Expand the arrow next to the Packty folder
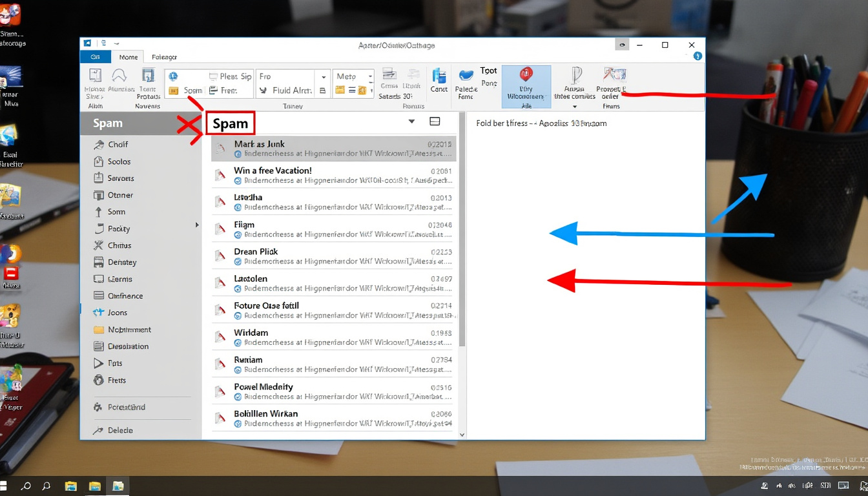The width and height of the screenshot is (868, 496). point(197,225)
